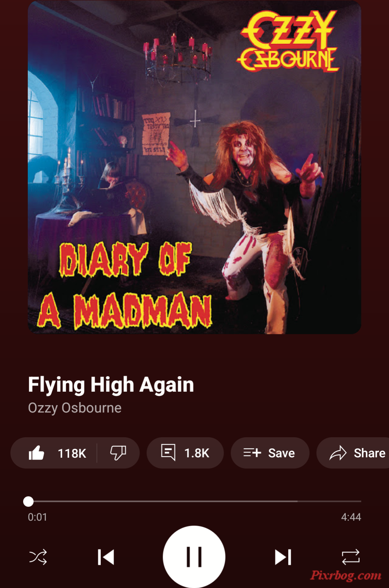Skip to the previous track
Screen dimensions: 389x588
click(105, 557)
